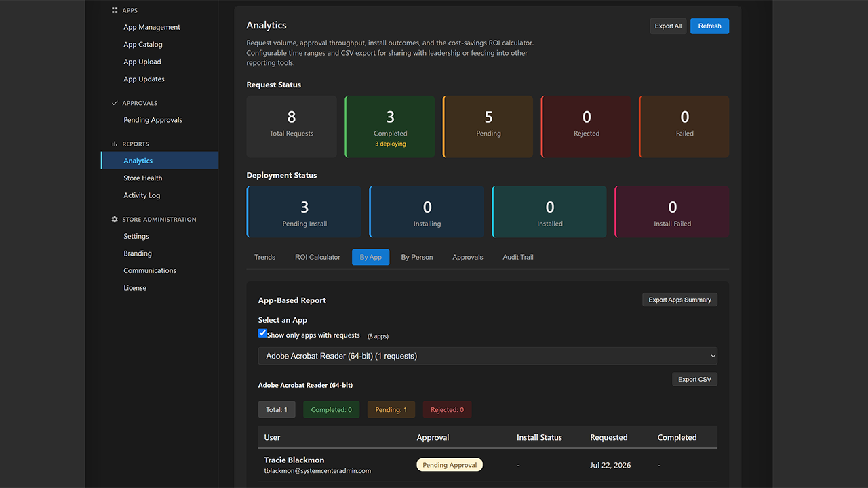The image size is (868, 488).
Task: Click the Install Failed card
Action: (672, 211)
